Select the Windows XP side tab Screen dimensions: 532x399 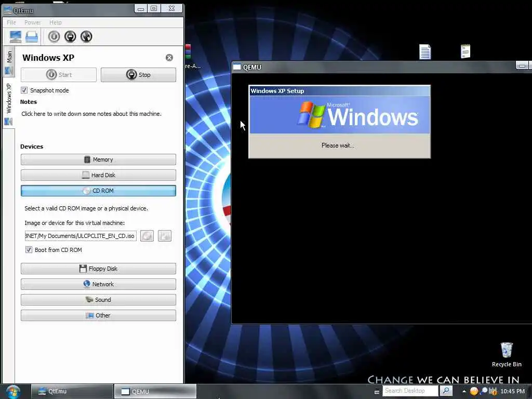pos(9,104)
